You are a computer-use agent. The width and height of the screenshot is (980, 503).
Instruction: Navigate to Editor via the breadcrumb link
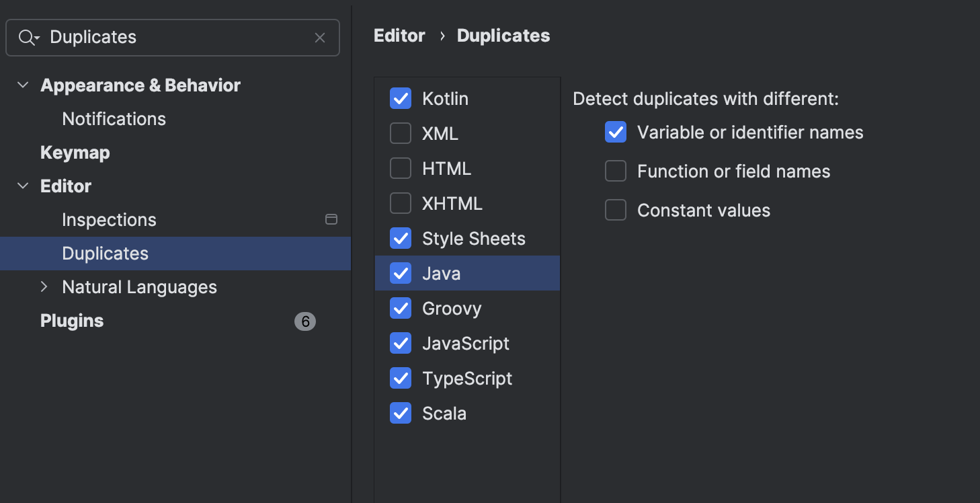pos(399,35)
